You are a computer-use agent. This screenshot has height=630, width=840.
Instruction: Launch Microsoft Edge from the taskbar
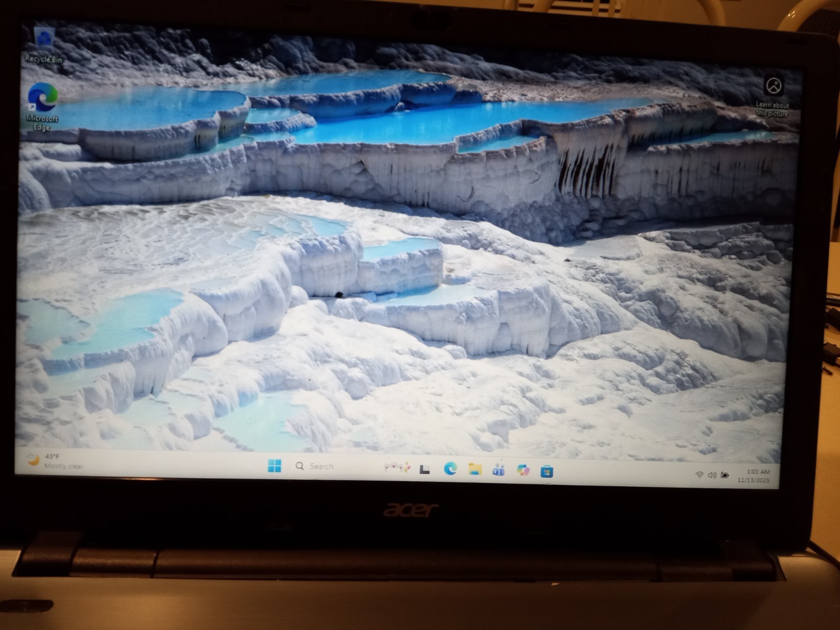coord(450,469)
